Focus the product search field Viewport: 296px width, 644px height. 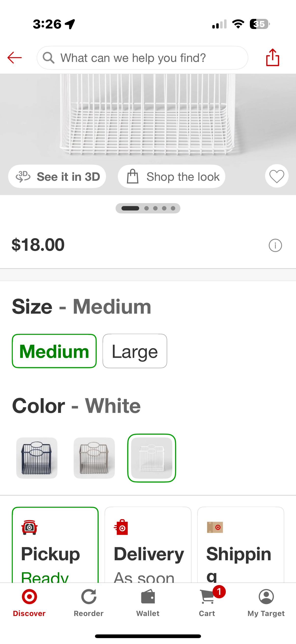tap(142, 58)
